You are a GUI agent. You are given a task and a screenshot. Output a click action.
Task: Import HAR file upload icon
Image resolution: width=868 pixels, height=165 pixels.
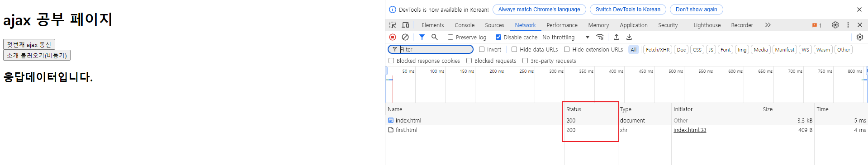617,37
